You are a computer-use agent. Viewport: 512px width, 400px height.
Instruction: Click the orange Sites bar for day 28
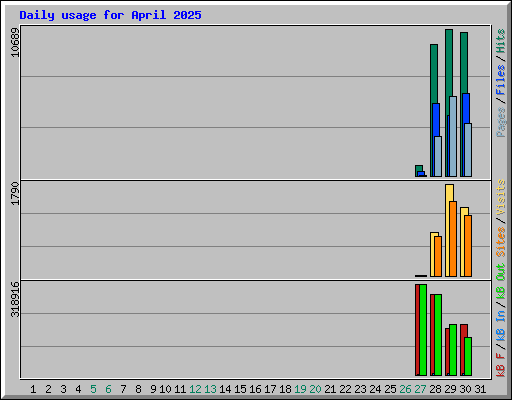[x=438, y=256]
